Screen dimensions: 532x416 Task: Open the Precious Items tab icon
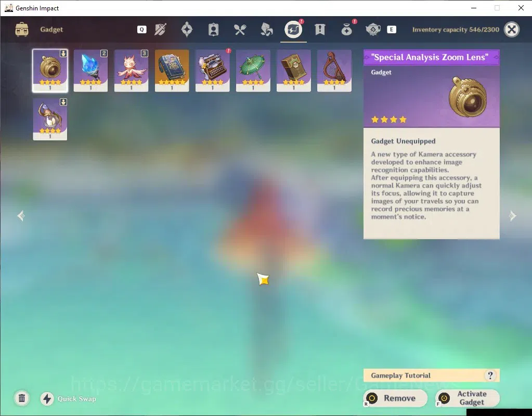[x=347, y=30]
